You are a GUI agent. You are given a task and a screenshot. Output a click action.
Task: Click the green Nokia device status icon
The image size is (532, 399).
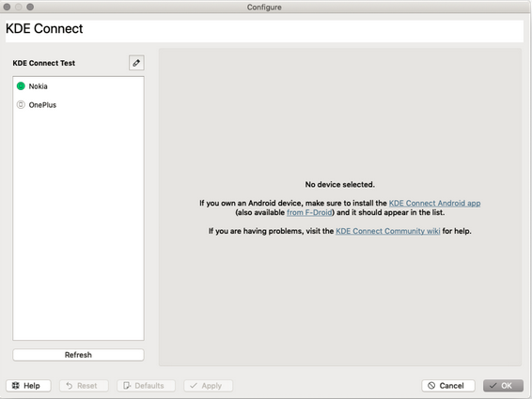[21, 86]
